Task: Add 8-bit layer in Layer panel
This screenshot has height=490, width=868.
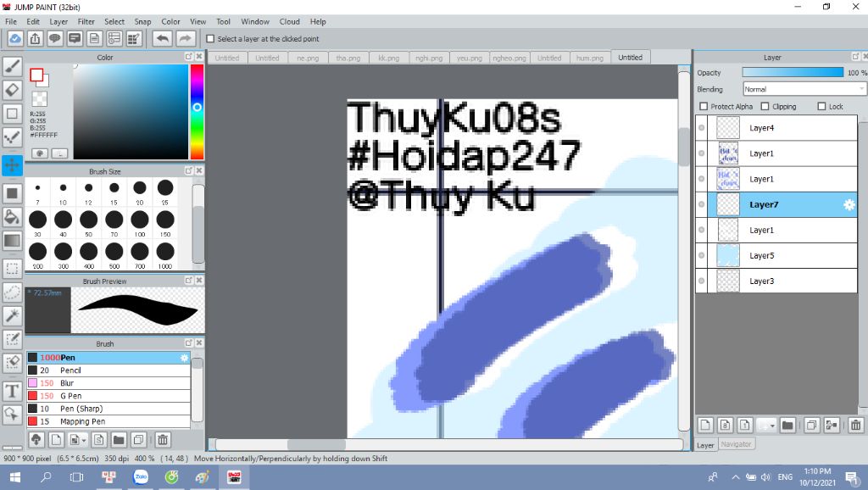Action: [x=726, y=426]
